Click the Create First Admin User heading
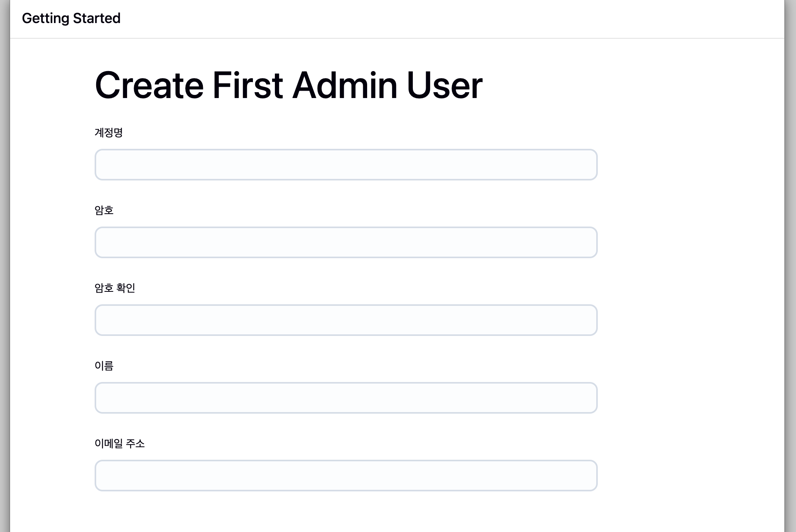The height and width of the screenshot is (532, 796). [289, 86]
